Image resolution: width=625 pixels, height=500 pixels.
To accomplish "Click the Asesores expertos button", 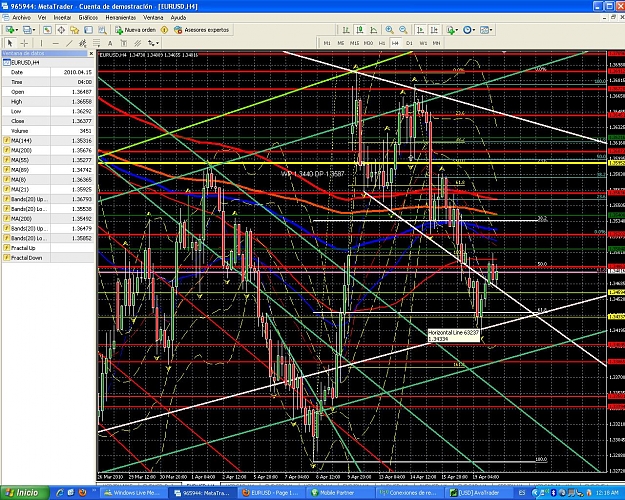I will (202, 30).
